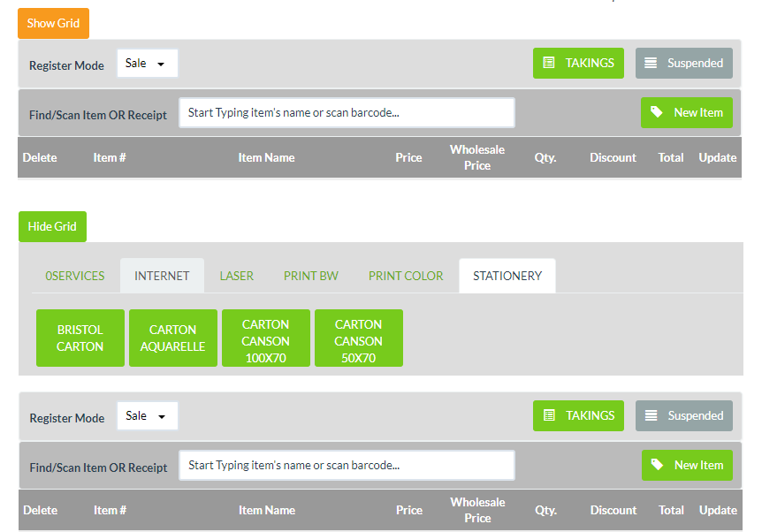The image size is (762, 532).
Task: Add CARTON AQUARELLE to the sale
Action: pos(172,338)
